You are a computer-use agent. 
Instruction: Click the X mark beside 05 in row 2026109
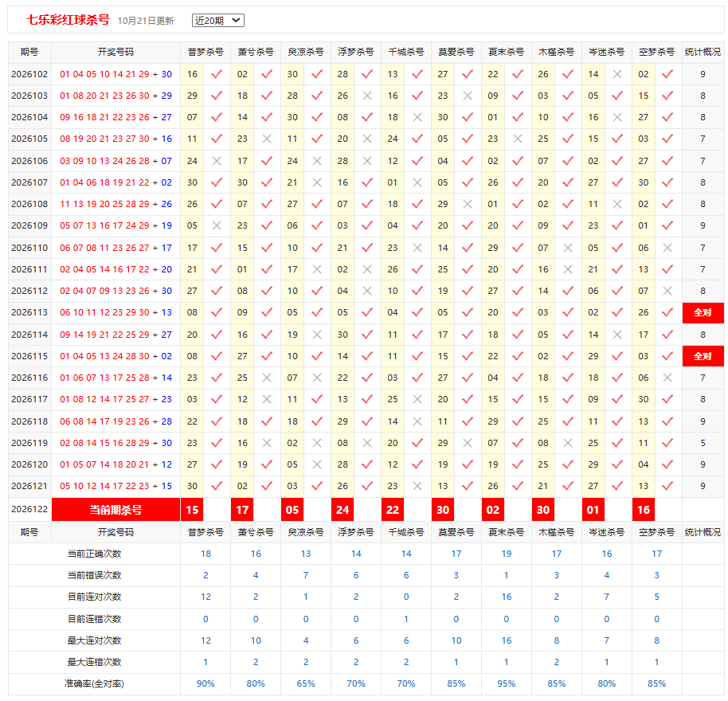[217, 225]
